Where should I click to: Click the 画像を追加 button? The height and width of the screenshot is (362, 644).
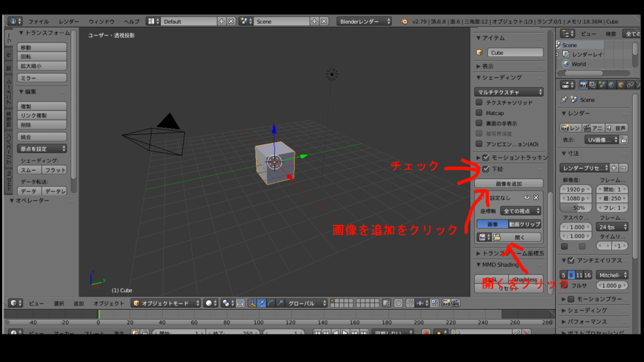coord(509,184)
